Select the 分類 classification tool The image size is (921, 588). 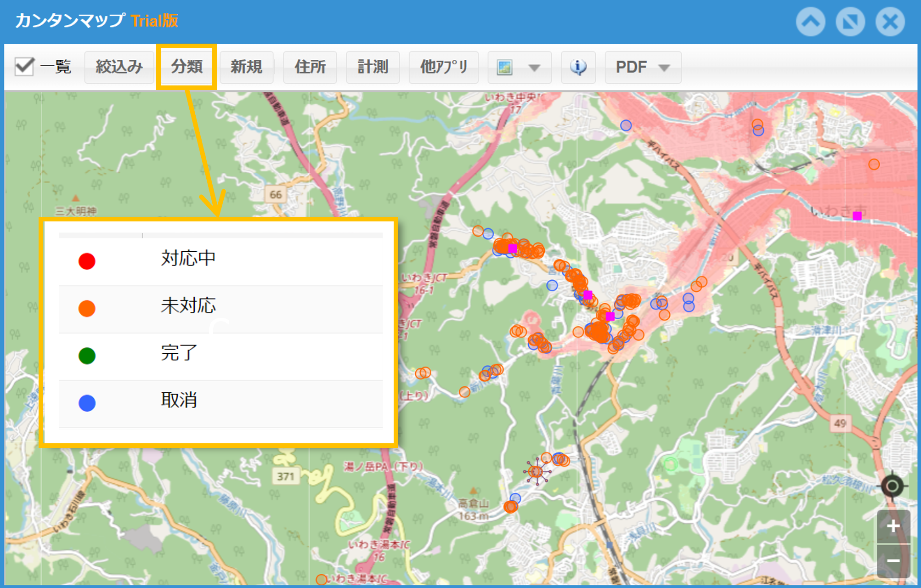tap(186, 67)
